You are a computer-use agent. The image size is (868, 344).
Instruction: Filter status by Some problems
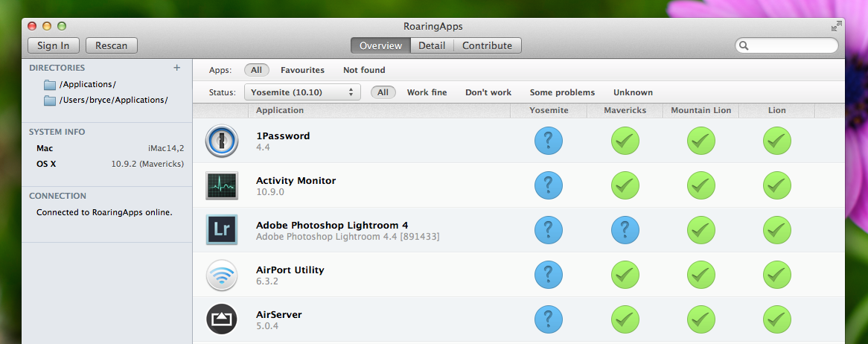click(563, 92)
